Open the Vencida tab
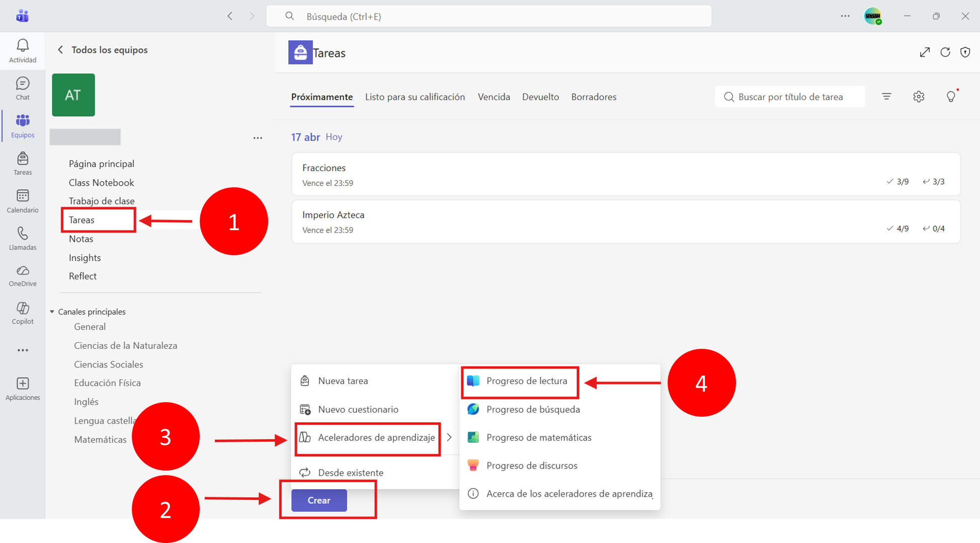The width and height of the screenshot is (980, 543). (494, 97)
